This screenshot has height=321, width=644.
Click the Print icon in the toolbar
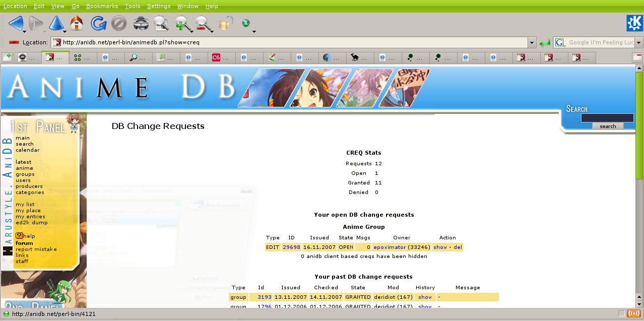[x=140, y=23]
